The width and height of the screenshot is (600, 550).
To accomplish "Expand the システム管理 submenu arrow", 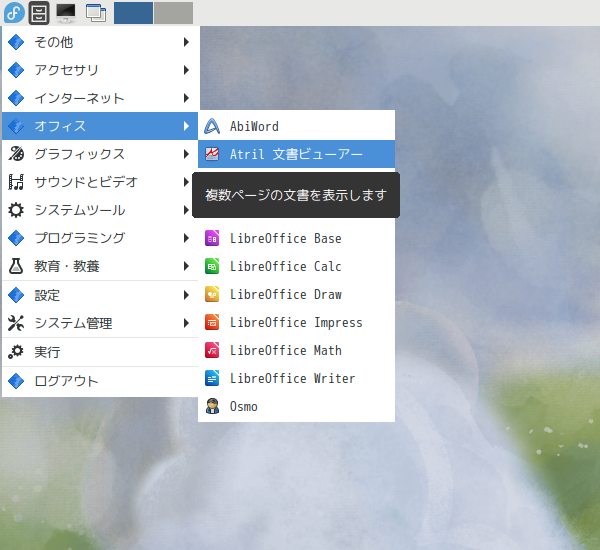I will 186,323.
